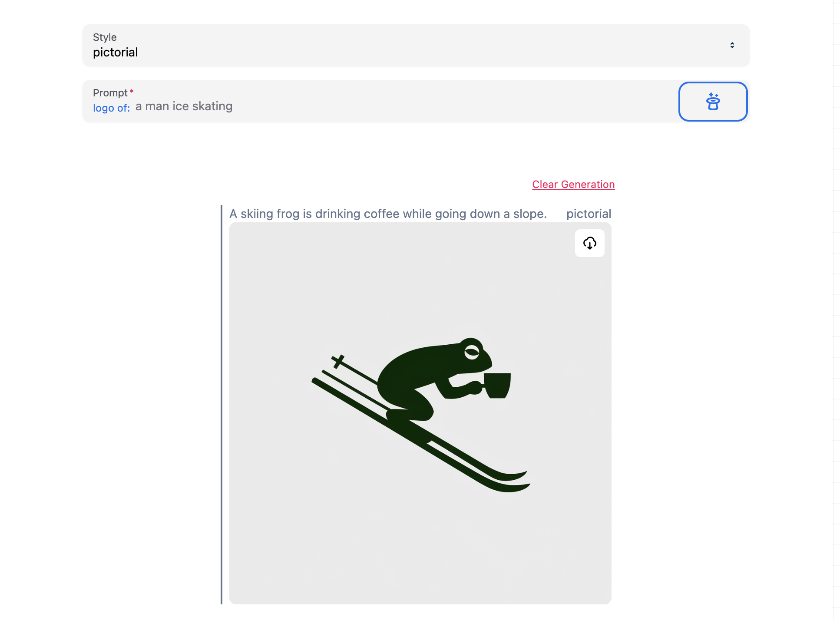This screenshot has width=840, height=620.
Task: Click the Prompt label
Action: (x=110, y=93)
